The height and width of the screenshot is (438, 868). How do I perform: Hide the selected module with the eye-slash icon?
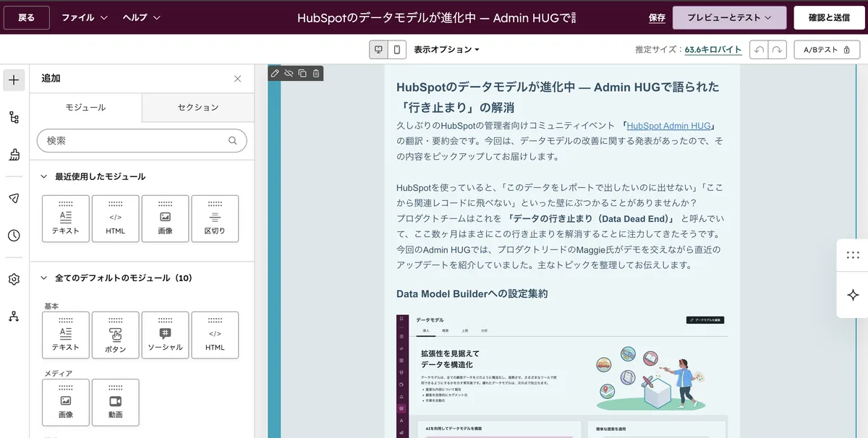(289, 73)
